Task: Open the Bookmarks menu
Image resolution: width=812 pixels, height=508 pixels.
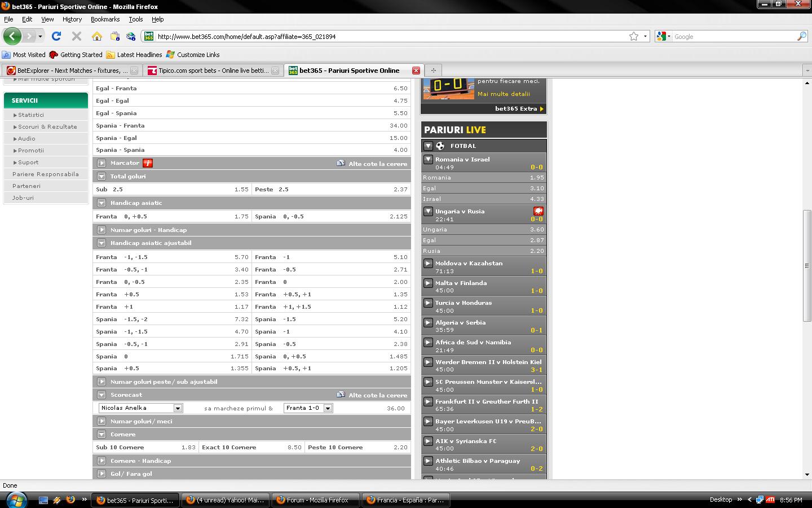Action: tap(105, 19)
